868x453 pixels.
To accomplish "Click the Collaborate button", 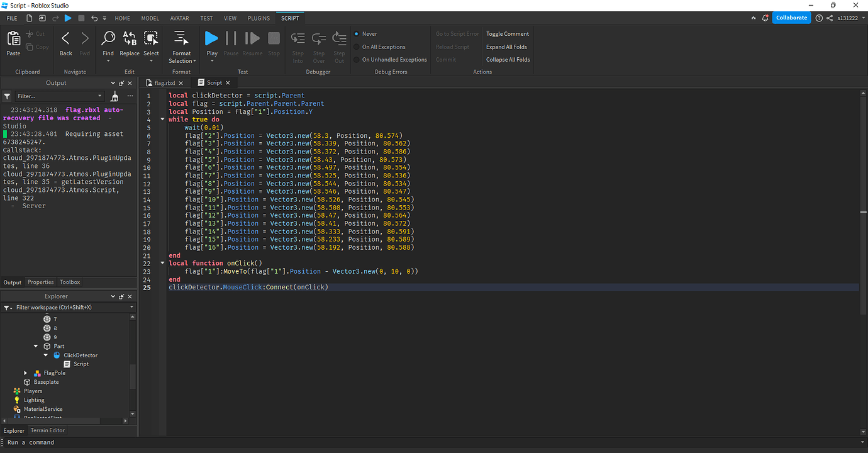I will point(791,18).
